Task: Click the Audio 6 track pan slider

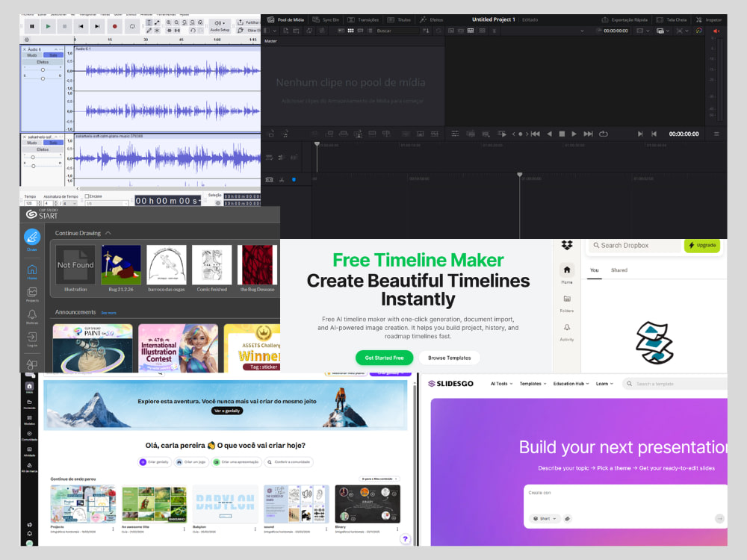Action: pos(43,78)
